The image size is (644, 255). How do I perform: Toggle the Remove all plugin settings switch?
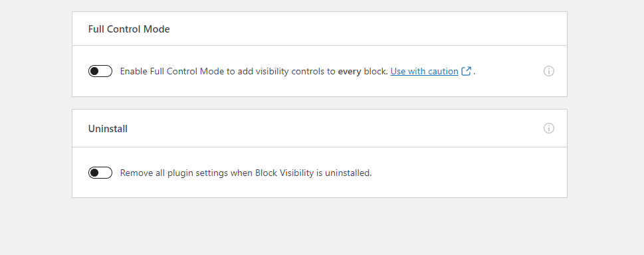pyautogui.click(x=100, y=173)
